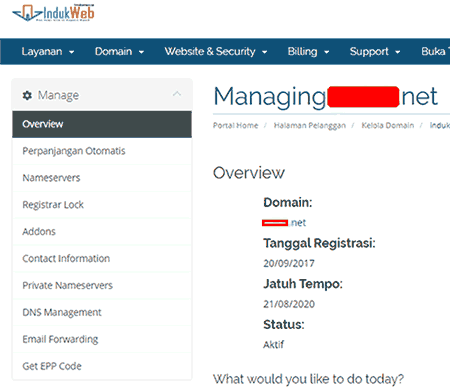This screenshot has width=450, height=390.
Task: Open Registrar Lock page
Action: tap(102, 205)
